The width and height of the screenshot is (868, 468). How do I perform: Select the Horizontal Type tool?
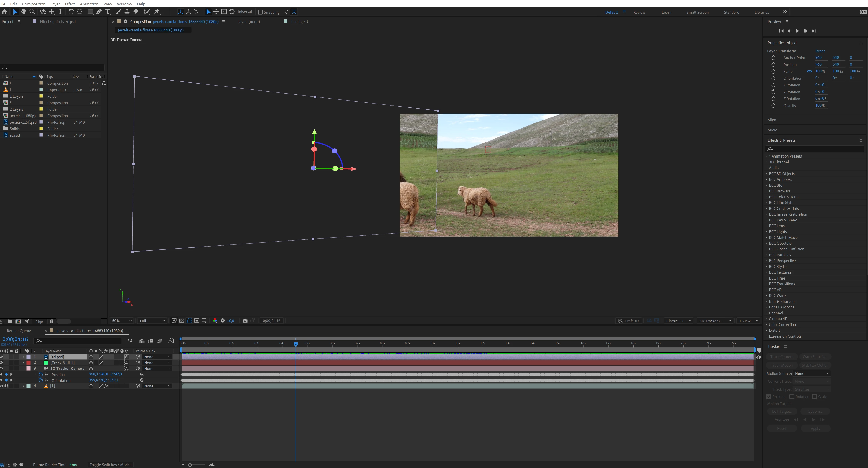108,12
